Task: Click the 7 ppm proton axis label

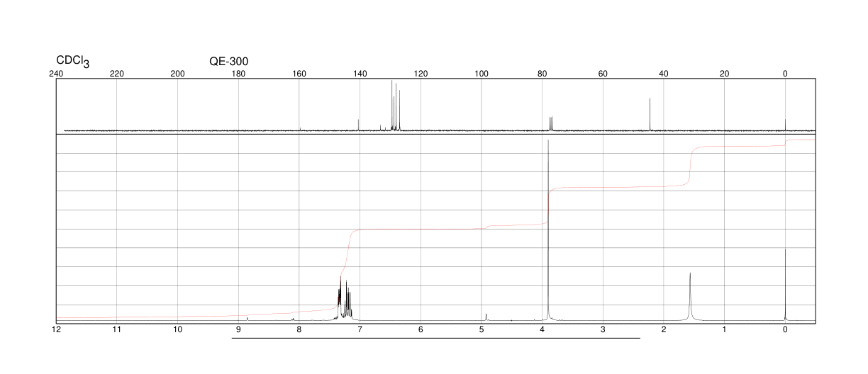Action: (x=360, y=329)
